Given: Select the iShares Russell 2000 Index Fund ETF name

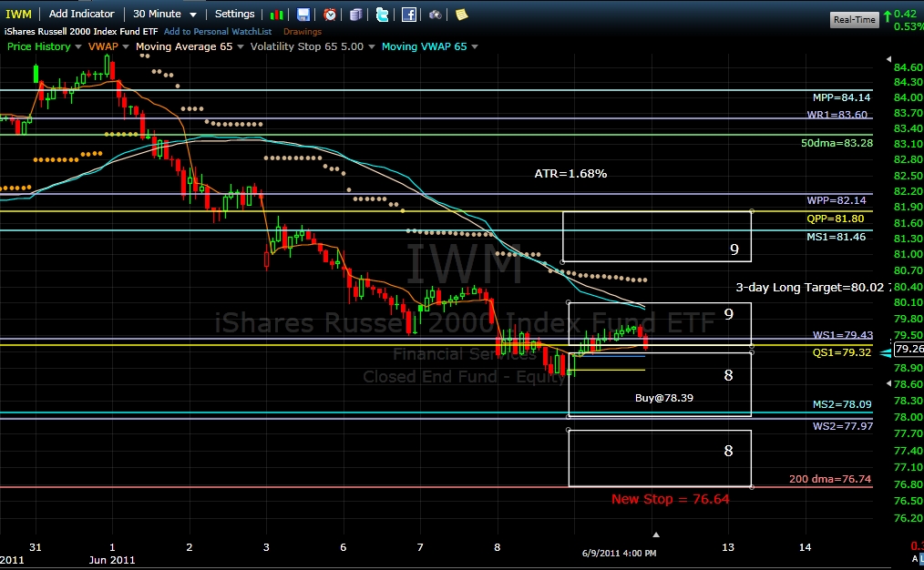Looking at the screenshot, I should (81, 31).
